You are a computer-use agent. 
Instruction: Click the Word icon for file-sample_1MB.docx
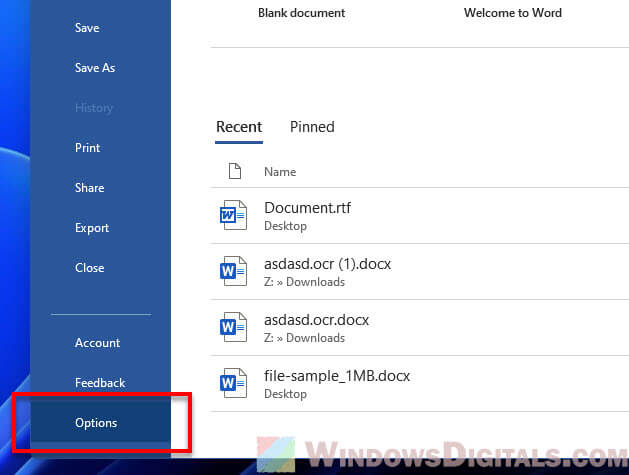pos(233,383)
